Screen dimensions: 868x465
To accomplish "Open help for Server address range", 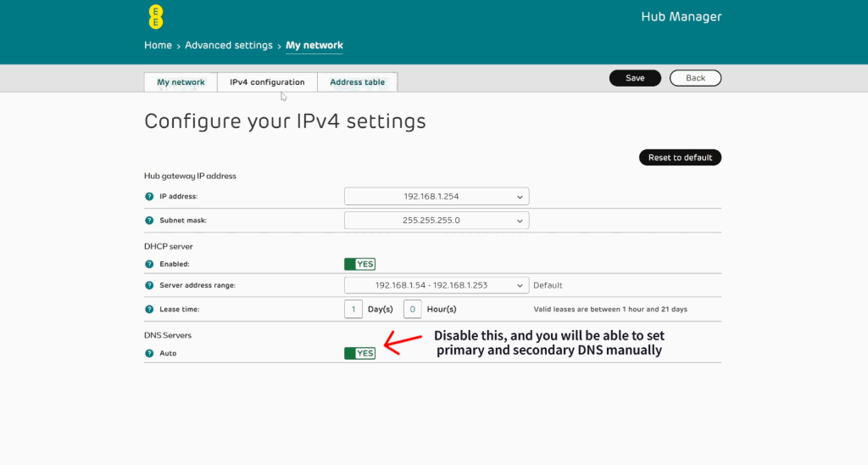I will [x=149, y=285].
